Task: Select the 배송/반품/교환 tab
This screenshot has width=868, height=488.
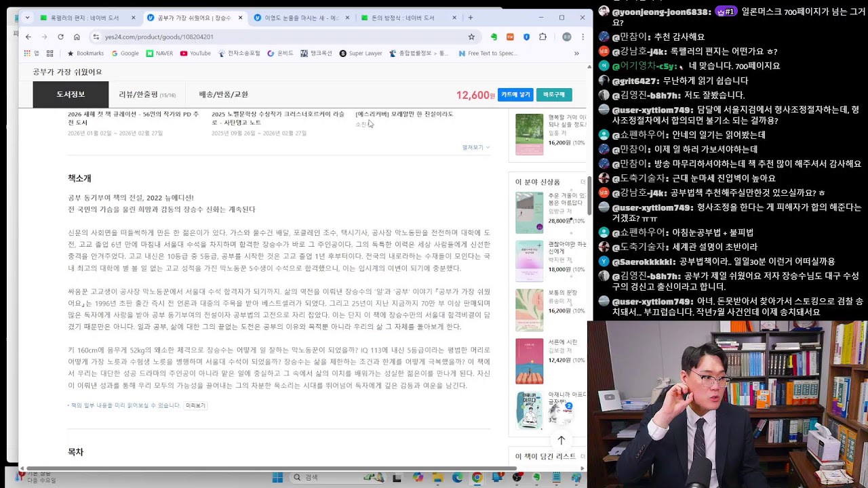Action: tap(223, 94)
